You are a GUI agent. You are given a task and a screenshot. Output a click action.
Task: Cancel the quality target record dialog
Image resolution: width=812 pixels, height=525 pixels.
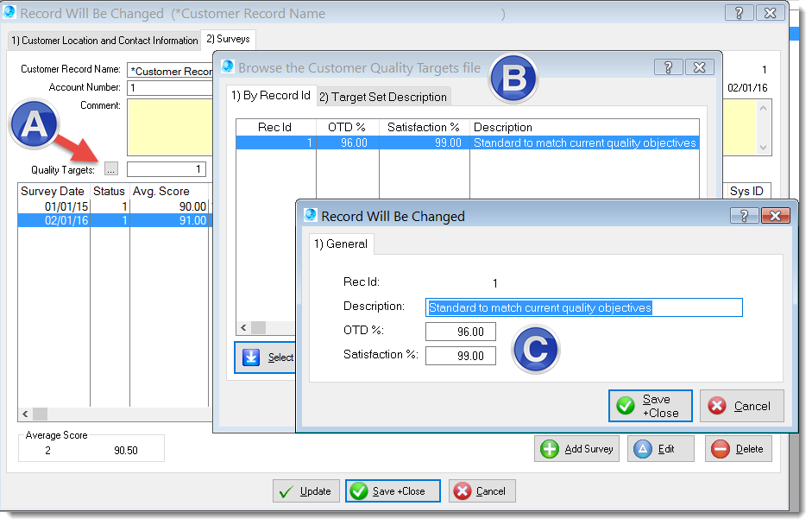[741, 406]
